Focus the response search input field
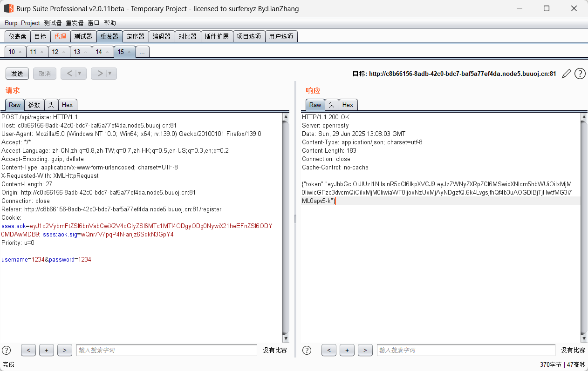This screenshot has width=588, height=371. coord(466,350)
